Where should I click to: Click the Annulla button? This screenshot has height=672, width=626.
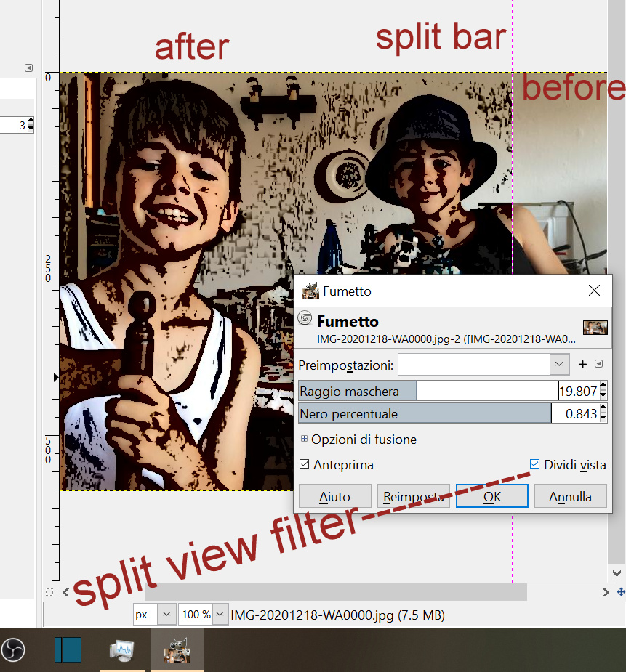[570, 496]
